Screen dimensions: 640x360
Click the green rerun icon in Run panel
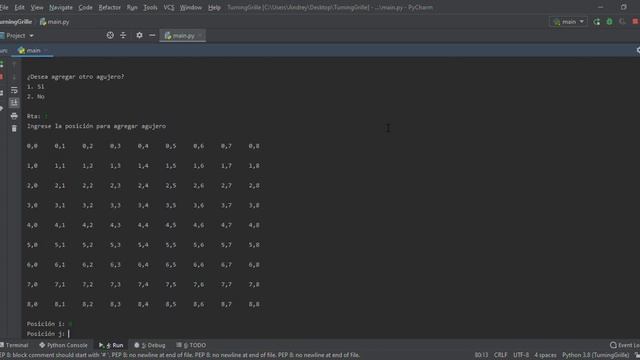(x=2, y=64)
